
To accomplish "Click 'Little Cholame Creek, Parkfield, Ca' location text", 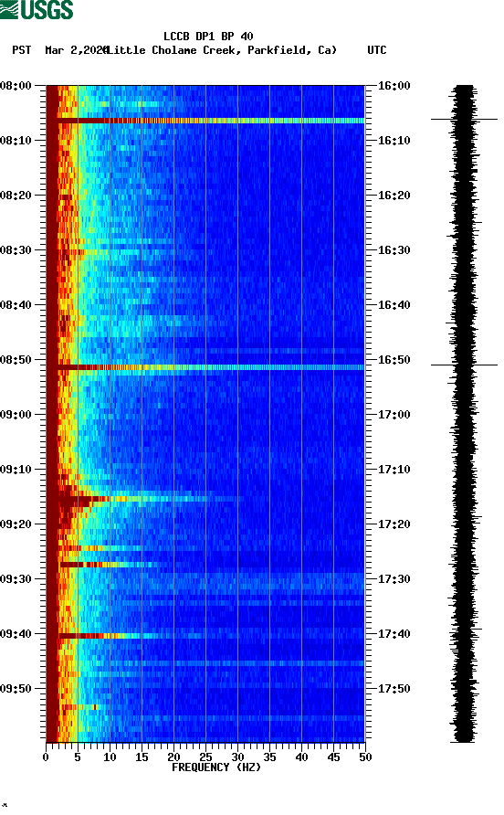I will tap(223, 50).
